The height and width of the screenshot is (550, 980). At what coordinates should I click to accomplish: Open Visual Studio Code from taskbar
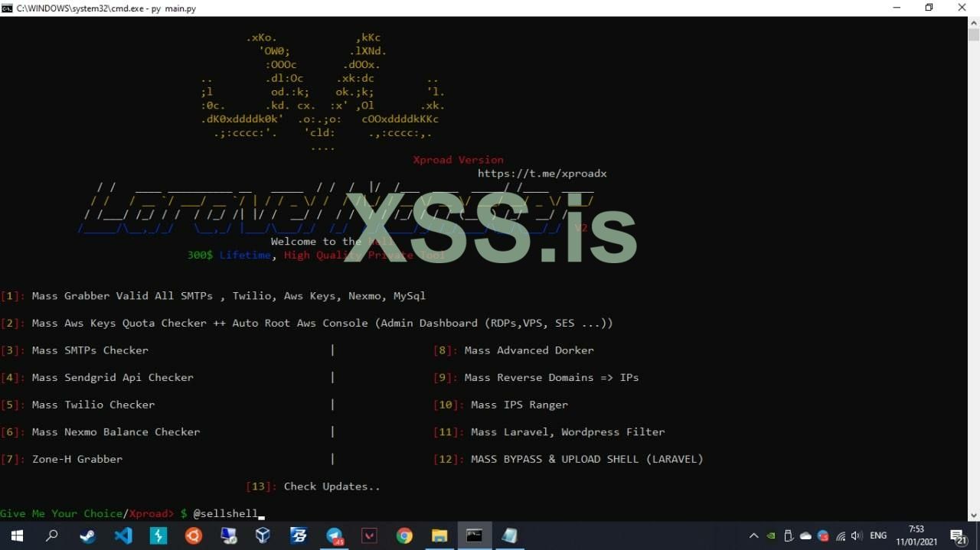pyautogui.click(x=122, y=535)
